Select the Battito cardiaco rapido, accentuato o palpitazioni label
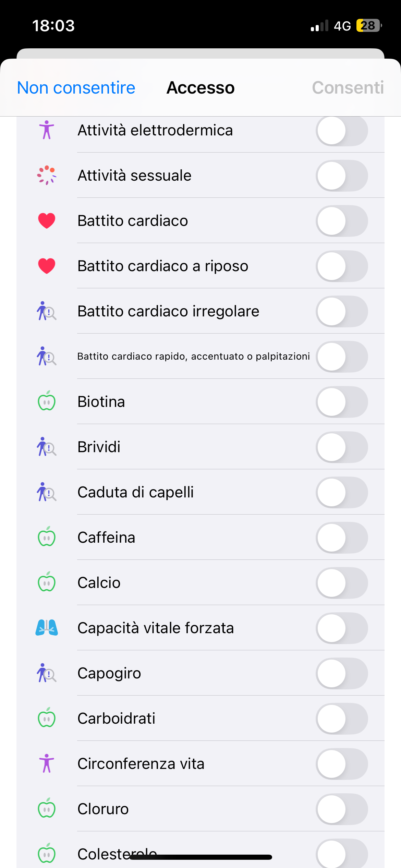The height and width of the screenshot is (868, 401). (193, 357)
